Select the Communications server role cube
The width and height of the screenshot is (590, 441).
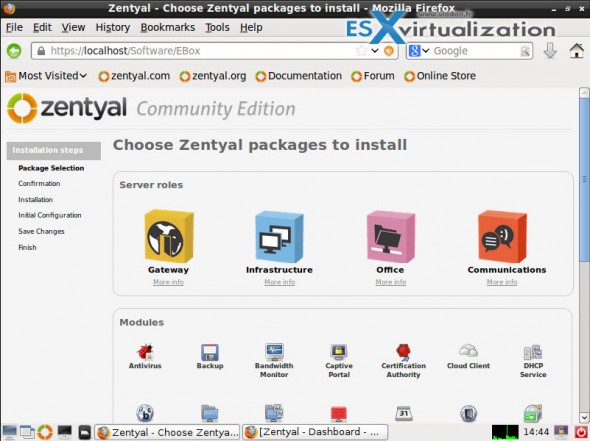coord(502,236)
